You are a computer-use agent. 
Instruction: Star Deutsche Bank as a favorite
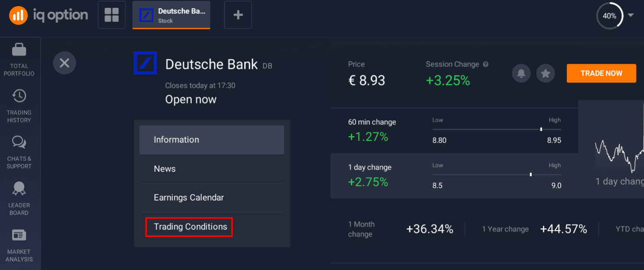tap(545, 73)
